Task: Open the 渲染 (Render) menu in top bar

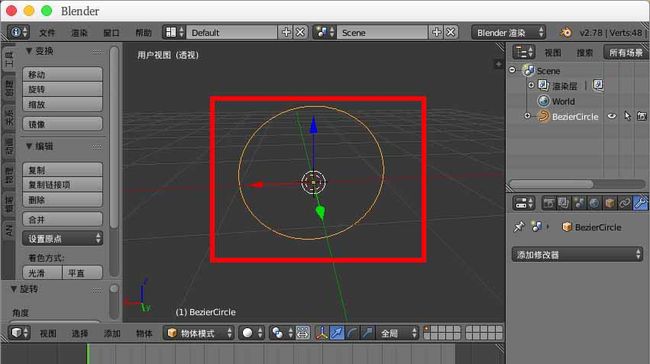Action: [x=79, y=32]
